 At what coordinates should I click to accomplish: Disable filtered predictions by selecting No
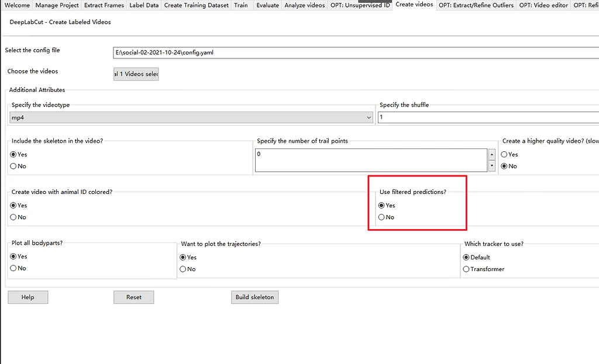click(x=382, y=217)
